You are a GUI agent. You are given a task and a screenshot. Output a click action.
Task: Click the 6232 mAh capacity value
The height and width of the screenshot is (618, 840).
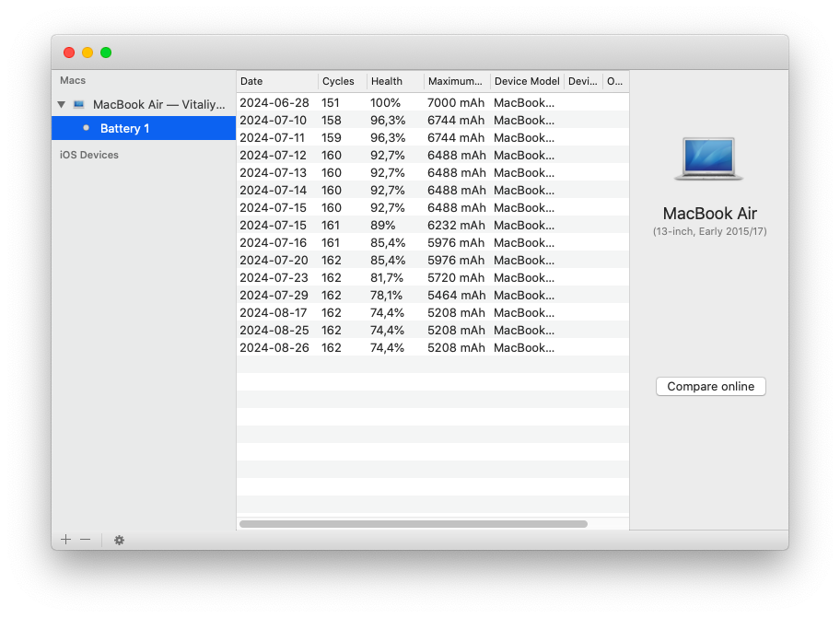pyautogui.click(x=457, y=226)
